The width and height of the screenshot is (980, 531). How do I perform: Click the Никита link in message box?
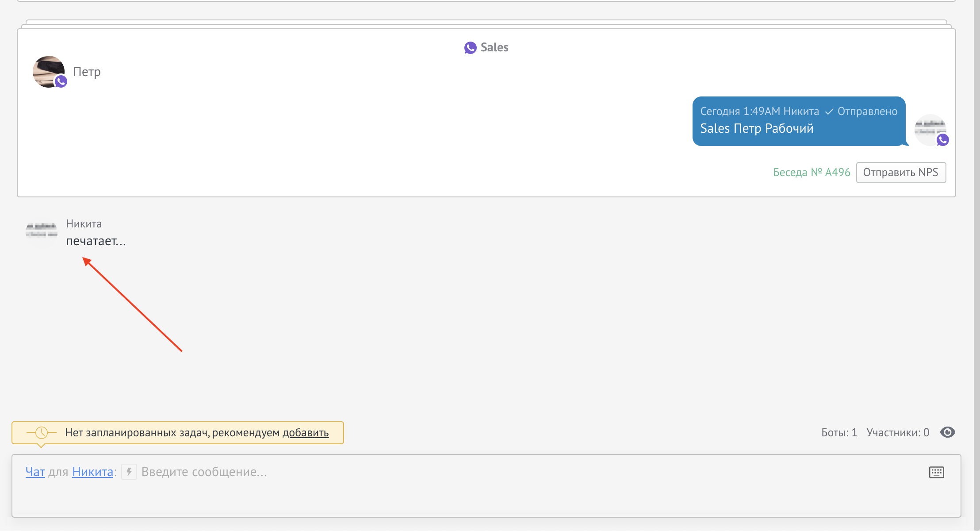click(x=92, y=472)
